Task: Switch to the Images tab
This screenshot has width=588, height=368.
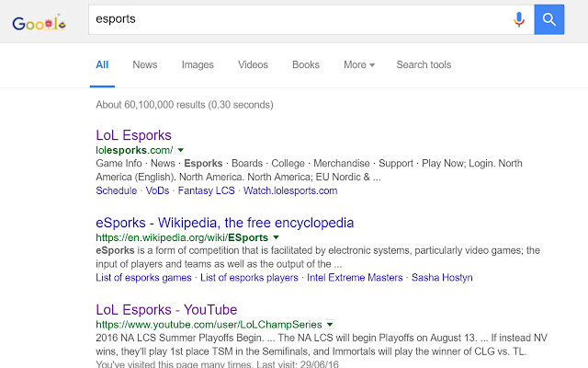Action: 198,65
